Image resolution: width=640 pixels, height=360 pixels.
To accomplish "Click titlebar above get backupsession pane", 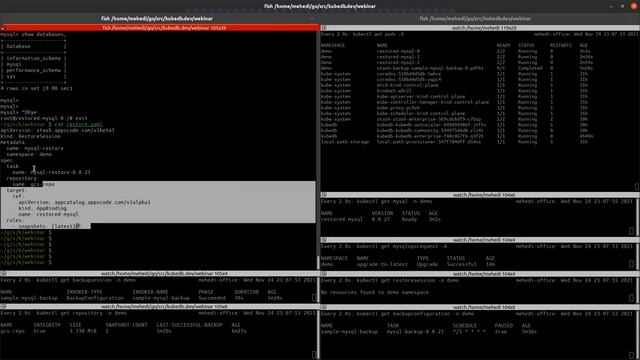I will pos(160,273).
